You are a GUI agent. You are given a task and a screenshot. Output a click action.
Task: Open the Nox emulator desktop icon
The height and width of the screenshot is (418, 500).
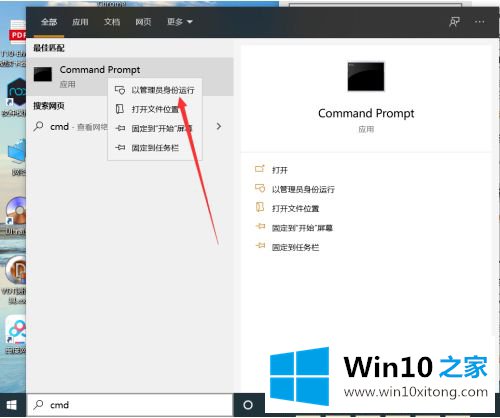coord(17,92)
